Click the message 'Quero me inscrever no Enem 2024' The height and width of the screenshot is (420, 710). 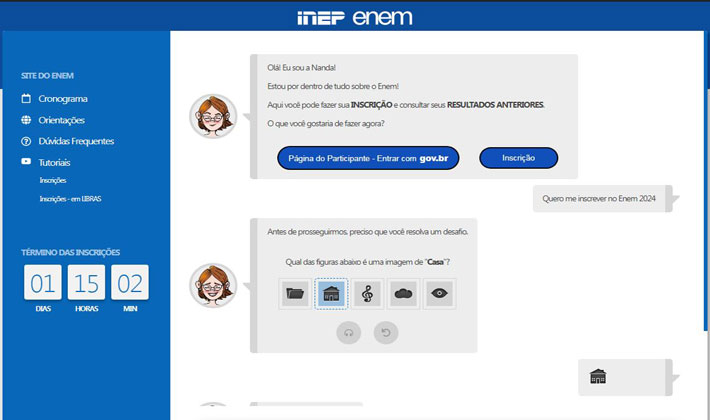(x=599, y=198)
